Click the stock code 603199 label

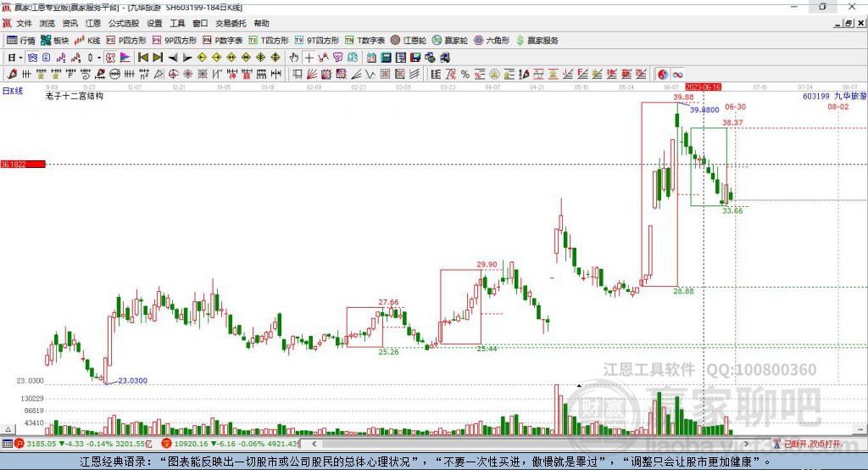click(816, 97)
